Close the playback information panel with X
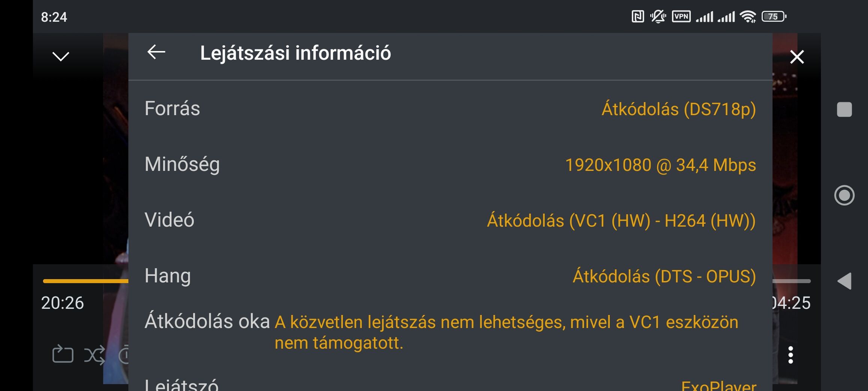This screenshot has width=868, height=391. pyautogui.click(x=797, y=57)
